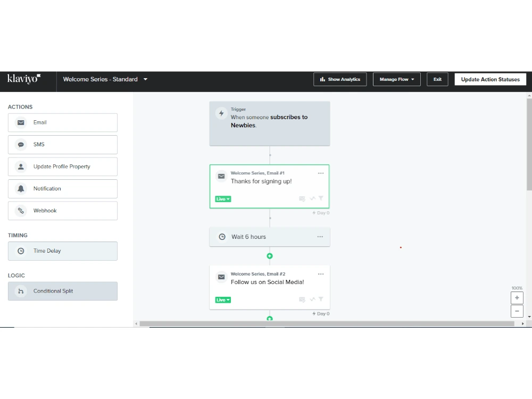Select the Email action in the sidebar

point(62,122)
